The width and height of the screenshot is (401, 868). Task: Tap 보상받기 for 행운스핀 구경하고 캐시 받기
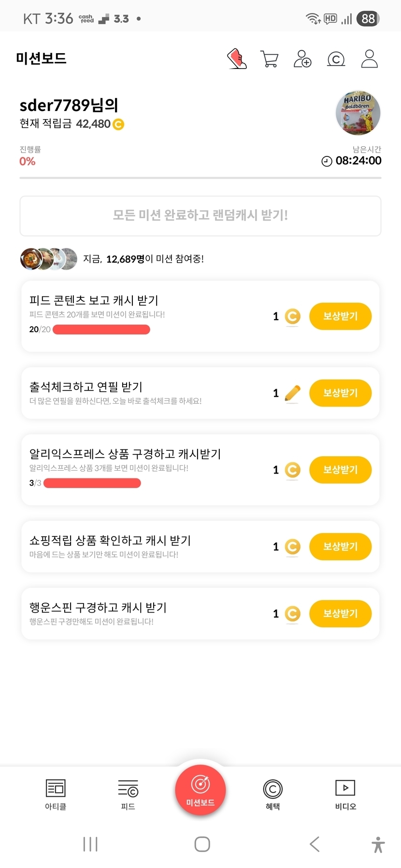[x=340, y=614]
